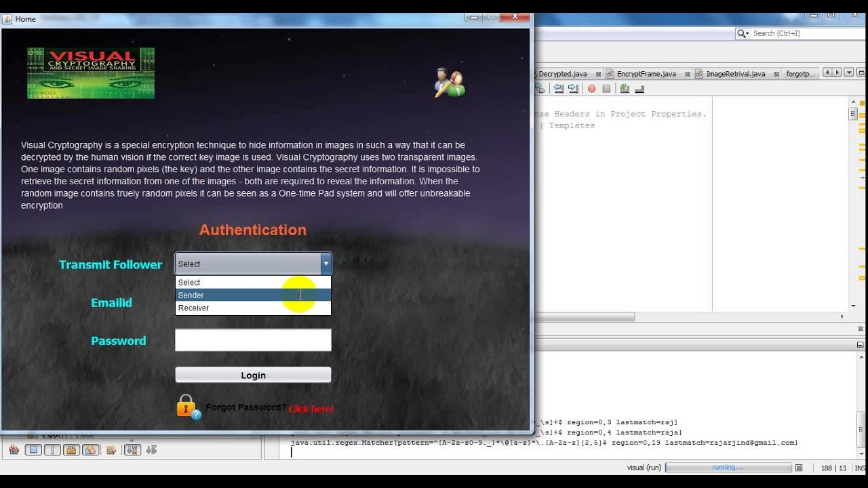Click the red macro record button
The image size is (868, 488).
pos(591,89)
